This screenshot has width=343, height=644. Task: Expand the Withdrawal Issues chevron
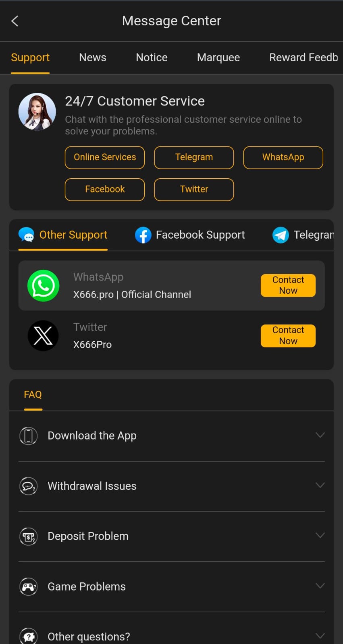[320, 485]
